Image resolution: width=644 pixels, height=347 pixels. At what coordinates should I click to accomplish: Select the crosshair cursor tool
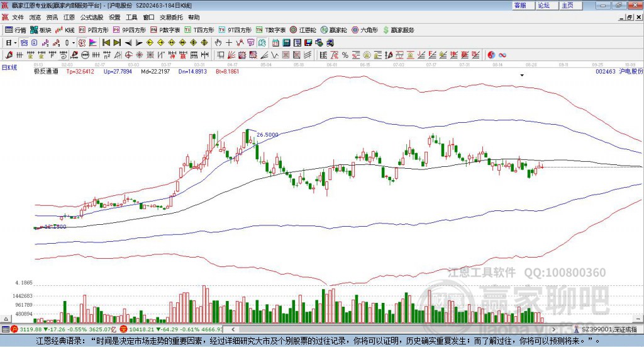point(229,42)
